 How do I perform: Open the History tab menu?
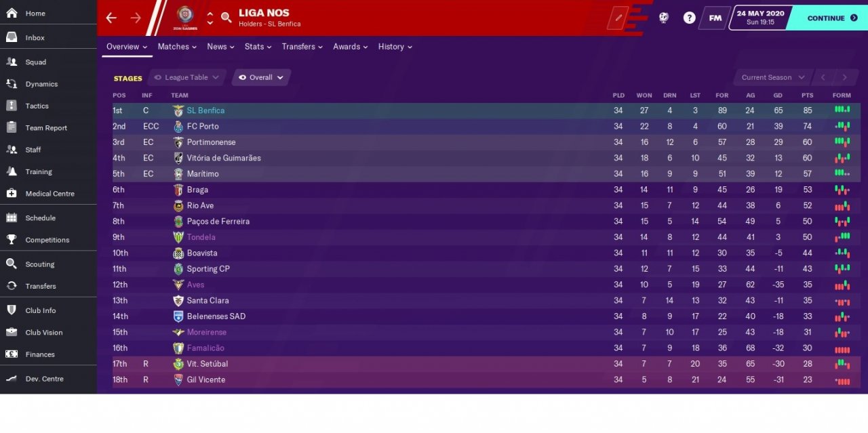point(395,47)
